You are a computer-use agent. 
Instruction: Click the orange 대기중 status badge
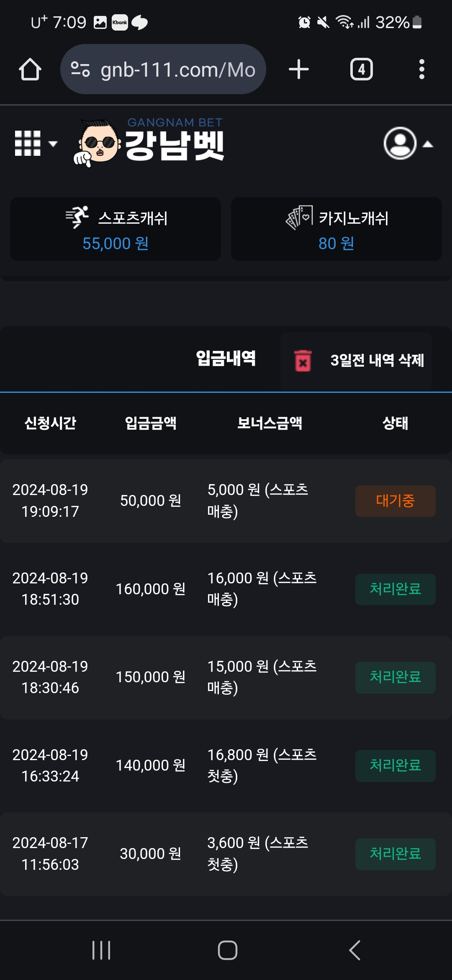click(395, 501)
